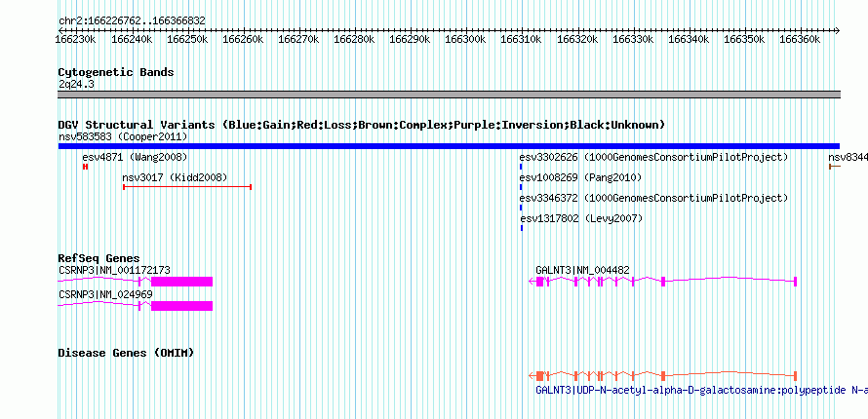Click the CSRNP3|NM_001172173 gene label
The height and width of the screenshot is (419, 868).
click(114, 270)
